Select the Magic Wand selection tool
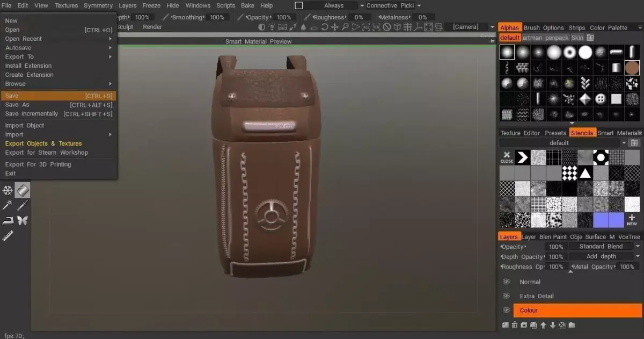Screen dimensions: 644x339 pyautogui.click(x=8, y=205)
